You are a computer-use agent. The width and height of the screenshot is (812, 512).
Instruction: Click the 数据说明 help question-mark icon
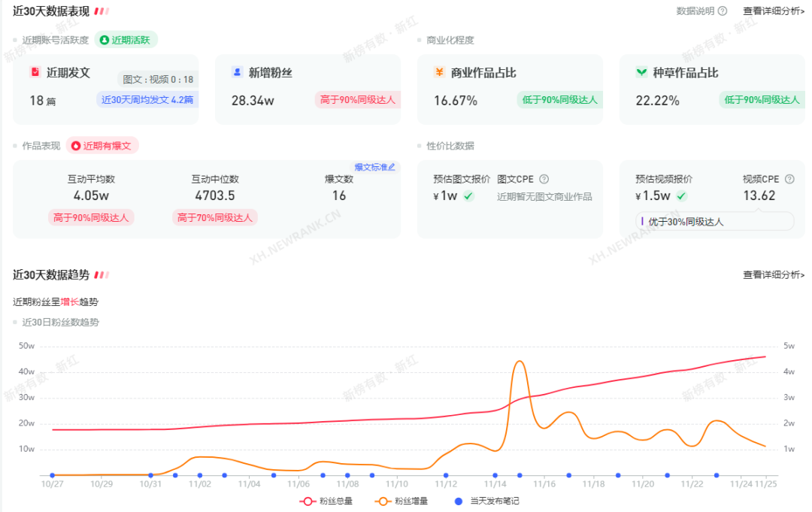pyautogui.click(x=723, y=11)
